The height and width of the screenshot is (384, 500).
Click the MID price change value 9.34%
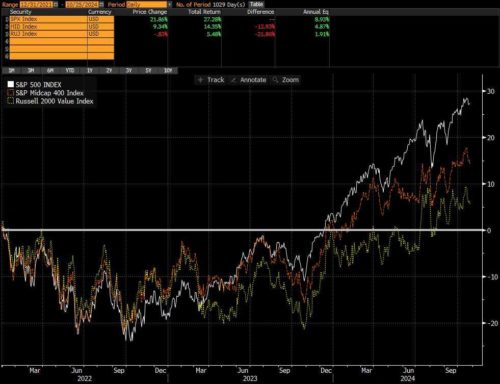pos(160,27)
